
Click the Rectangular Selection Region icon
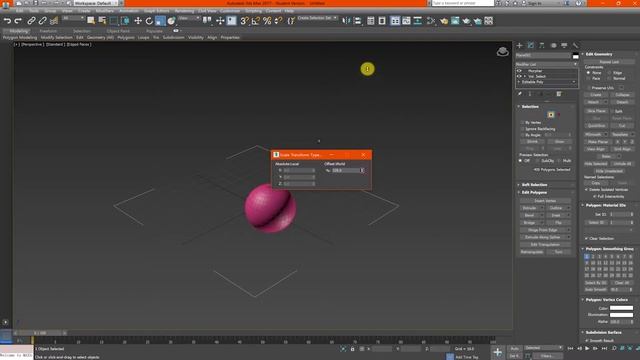pyautogui.click(x=113, y=20)
